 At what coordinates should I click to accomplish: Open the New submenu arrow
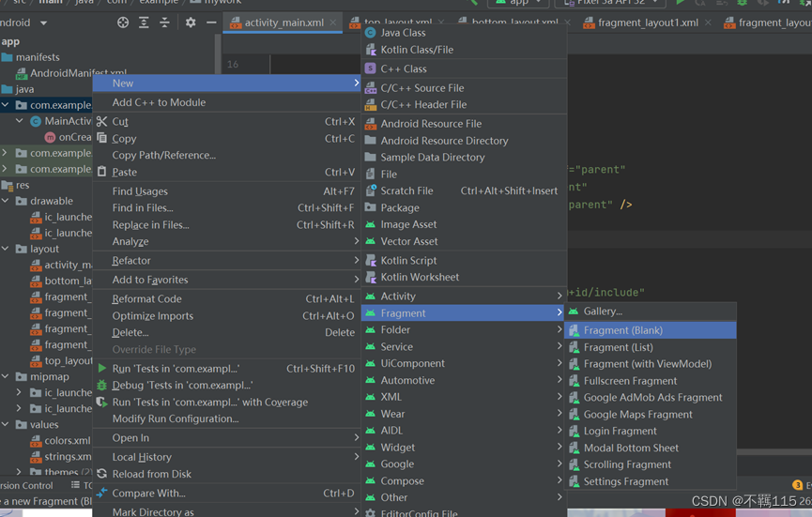tap(357, 83)
